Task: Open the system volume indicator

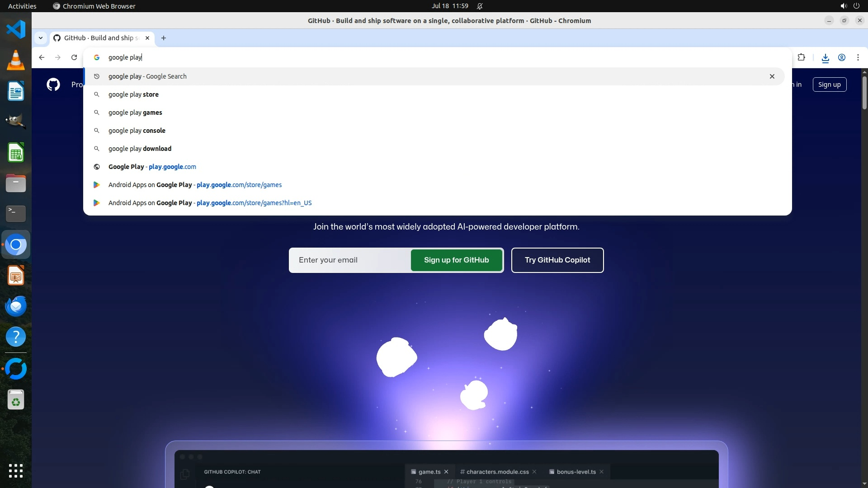Action: [844, 6]
